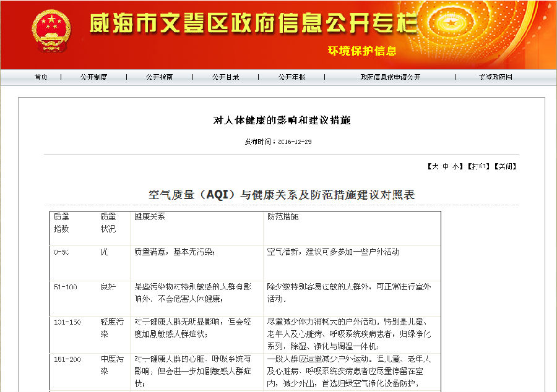Visit the 文登政府网 link
The width and height of the screenshot is (557, 392).
[x=495, y=77]
